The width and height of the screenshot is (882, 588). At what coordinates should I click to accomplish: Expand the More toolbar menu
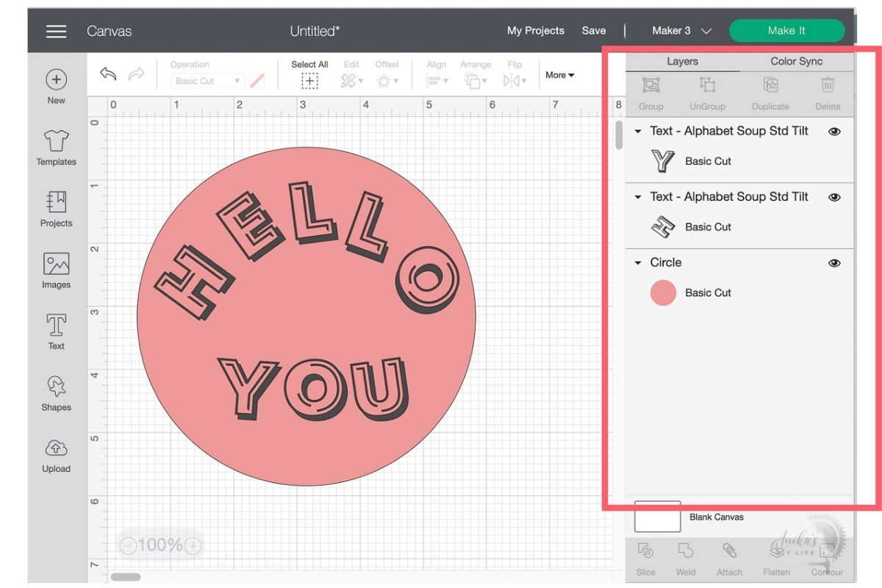point(559,75)
